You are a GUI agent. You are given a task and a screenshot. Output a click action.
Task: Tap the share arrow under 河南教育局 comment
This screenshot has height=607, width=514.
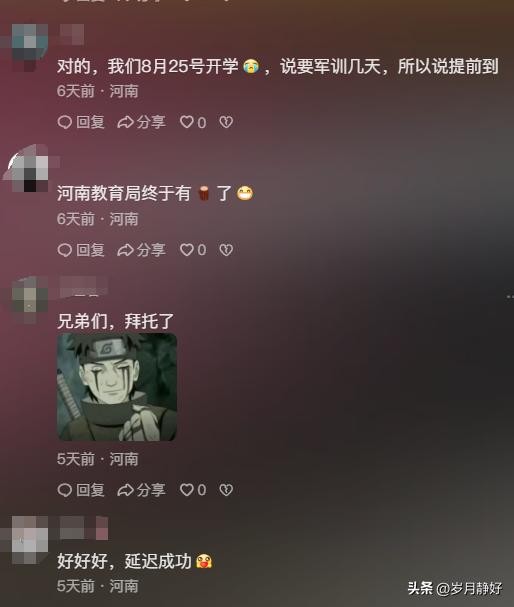coord(141,250)
